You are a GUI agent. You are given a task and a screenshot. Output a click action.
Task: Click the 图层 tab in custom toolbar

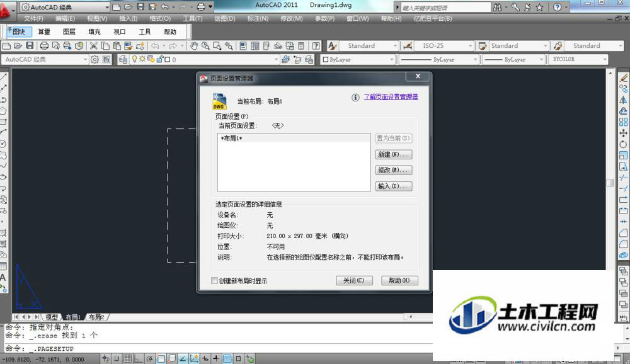(69, 31)
